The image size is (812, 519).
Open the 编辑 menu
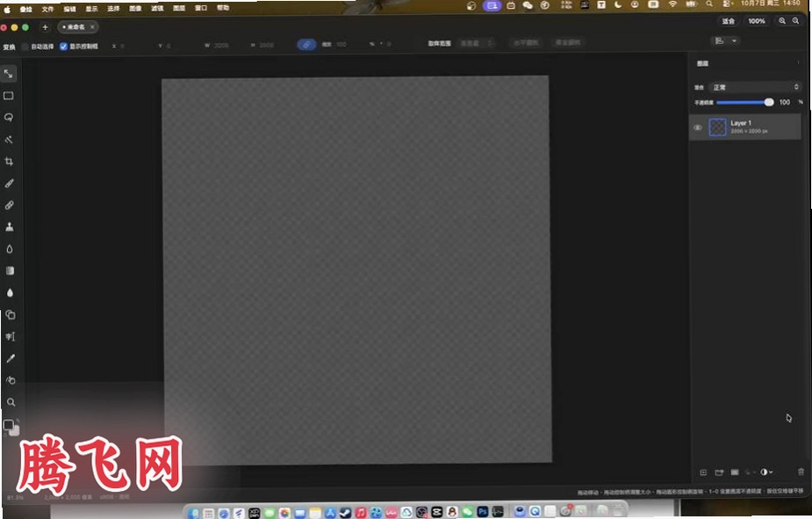pos(69,10)
